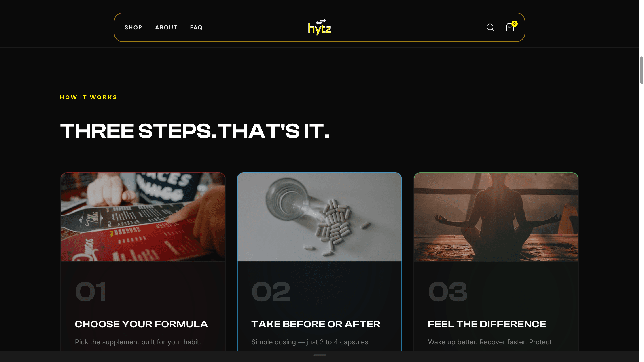Click the hytz logo in header
Screen dimensions: 644x362
coord(320,27)
